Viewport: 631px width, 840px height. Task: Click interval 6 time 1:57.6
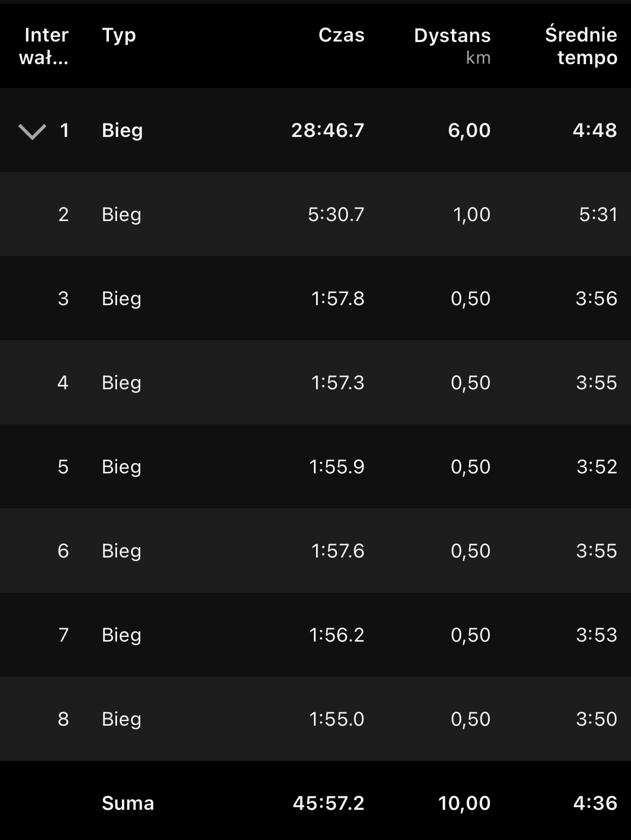click(337, 551)
